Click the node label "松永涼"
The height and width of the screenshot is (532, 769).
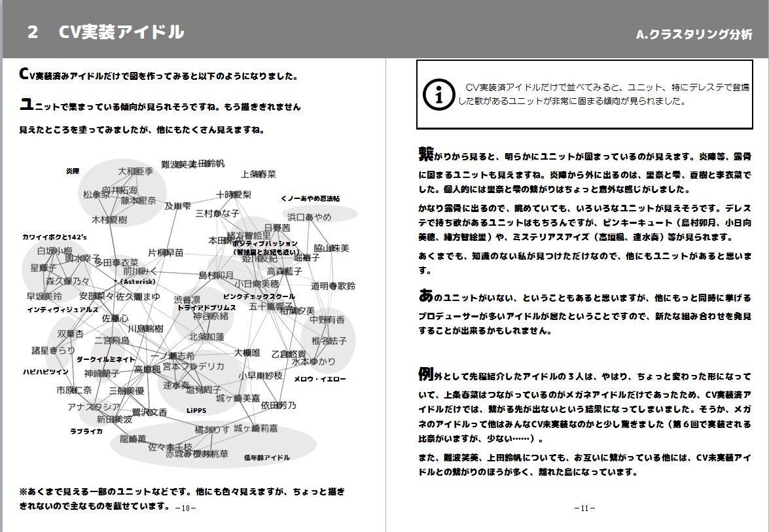coord(96,194)
